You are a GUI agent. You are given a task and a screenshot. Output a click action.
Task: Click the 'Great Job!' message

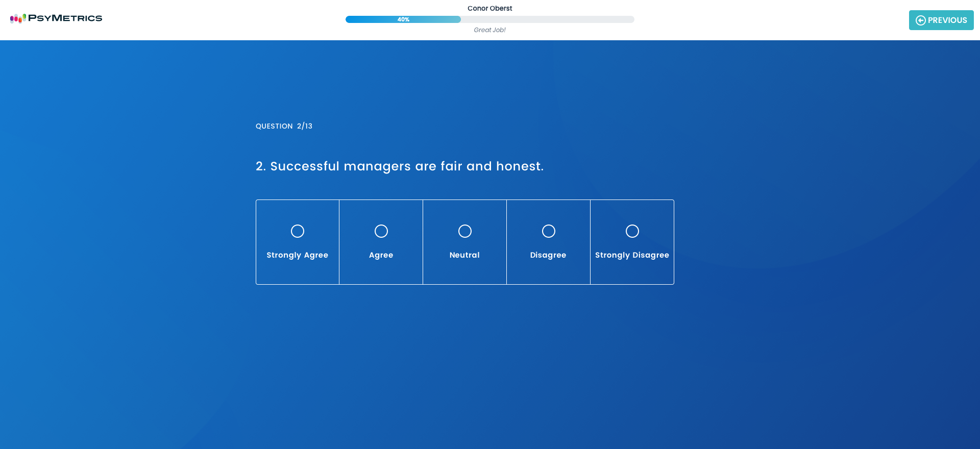pyautogui.click(x=489, y=30)
